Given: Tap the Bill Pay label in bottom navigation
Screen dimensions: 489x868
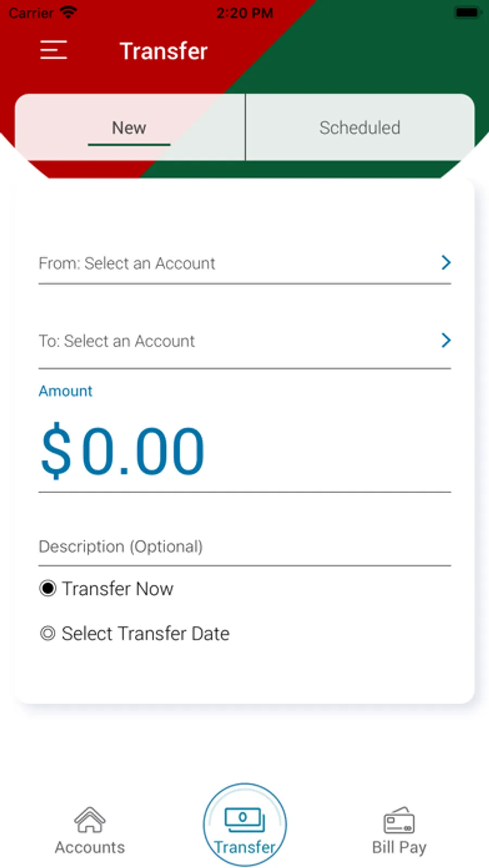Looking at the screenshot, I should (x=399, y=847).
